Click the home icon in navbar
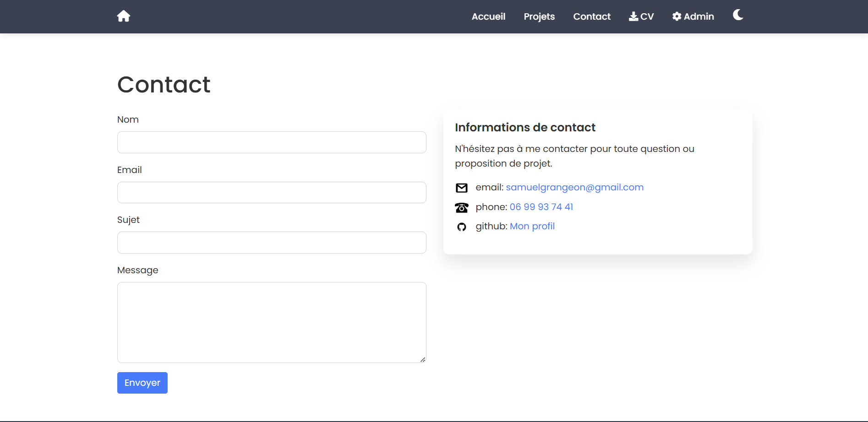868x422 pixels. tap(124, 16)
